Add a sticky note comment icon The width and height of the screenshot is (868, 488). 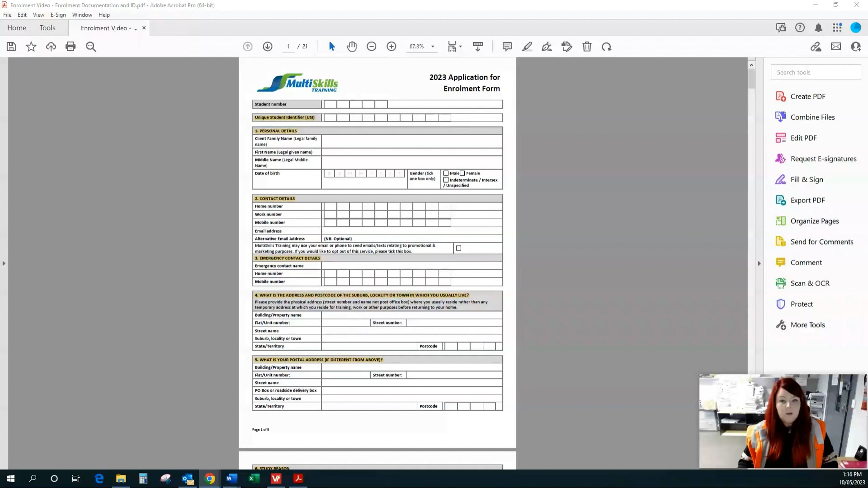coord(507,47)
